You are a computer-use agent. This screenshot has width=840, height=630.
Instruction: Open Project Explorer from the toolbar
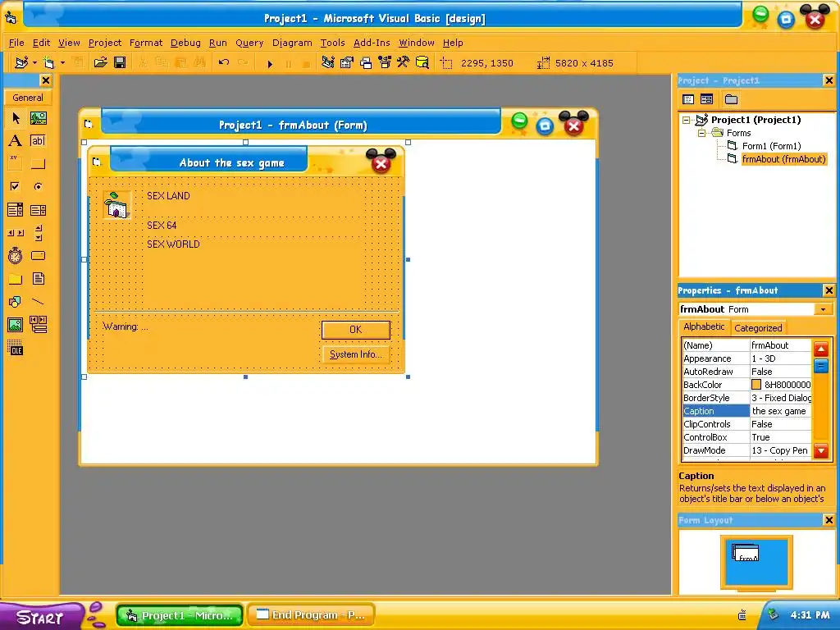coord(328,62)
